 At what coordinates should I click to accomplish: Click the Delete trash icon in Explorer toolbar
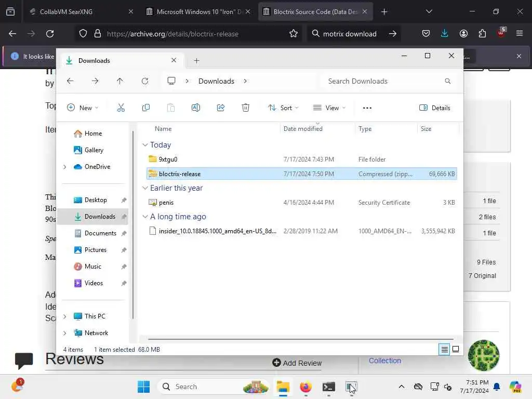[245, 108]
